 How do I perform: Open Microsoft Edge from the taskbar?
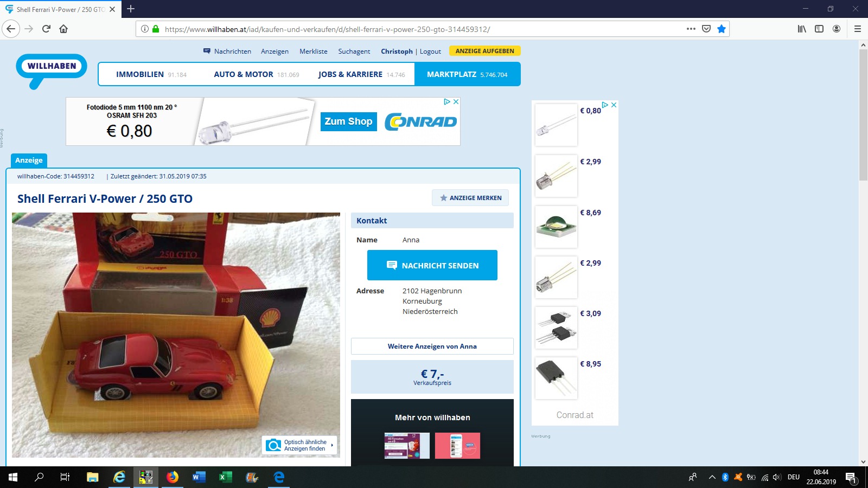tap(279, 477)
